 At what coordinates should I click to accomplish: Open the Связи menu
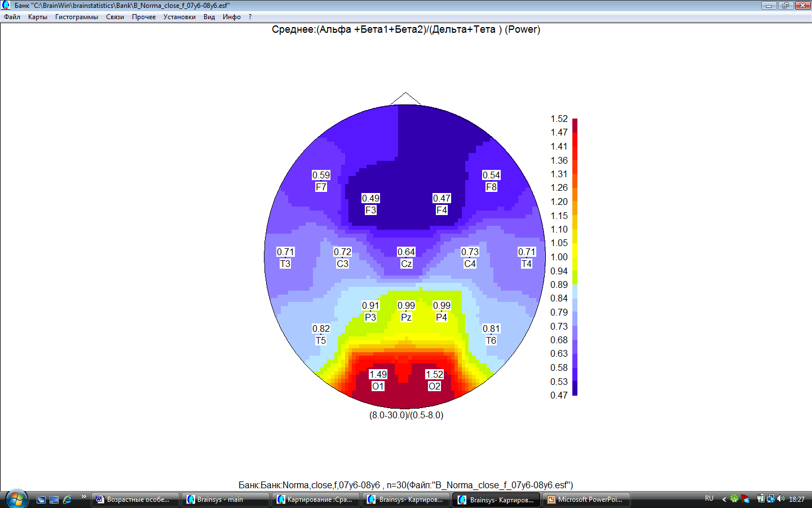pos(115,17)
